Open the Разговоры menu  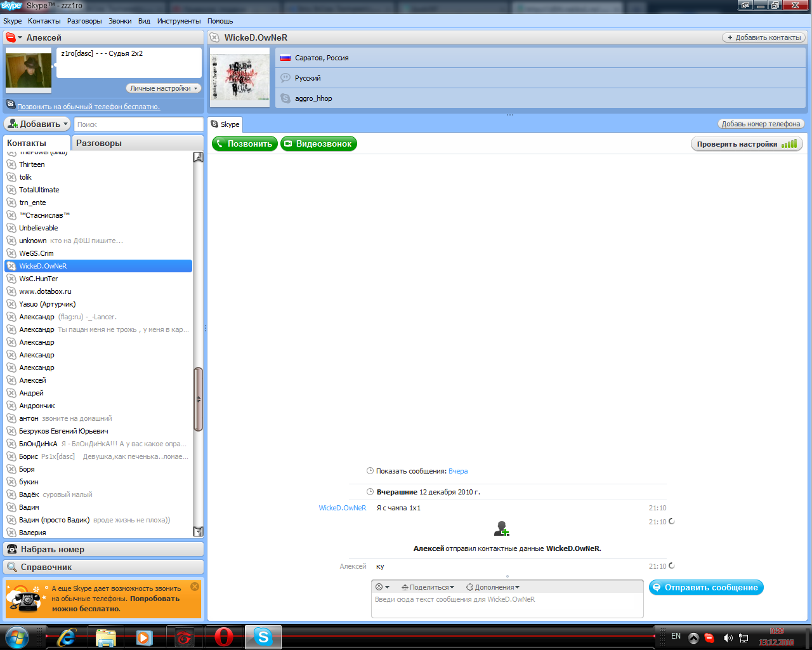pyautogui.click(x=84, y=21)
